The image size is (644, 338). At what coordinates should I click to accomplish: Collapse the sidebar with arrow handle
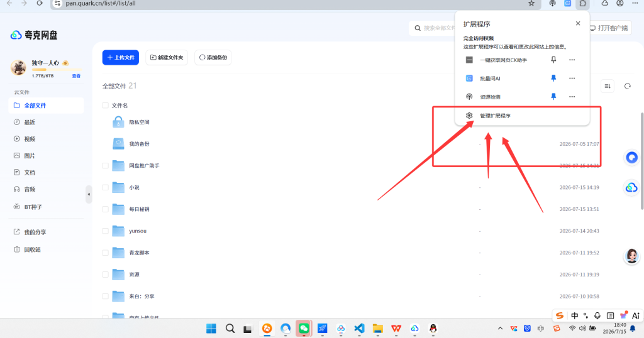pyautogui.click(x=89, y=194)
